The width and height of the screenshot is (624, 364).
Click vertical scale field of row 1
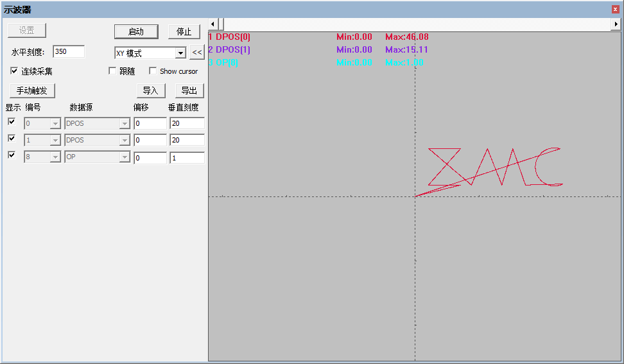tap(187, 140)
